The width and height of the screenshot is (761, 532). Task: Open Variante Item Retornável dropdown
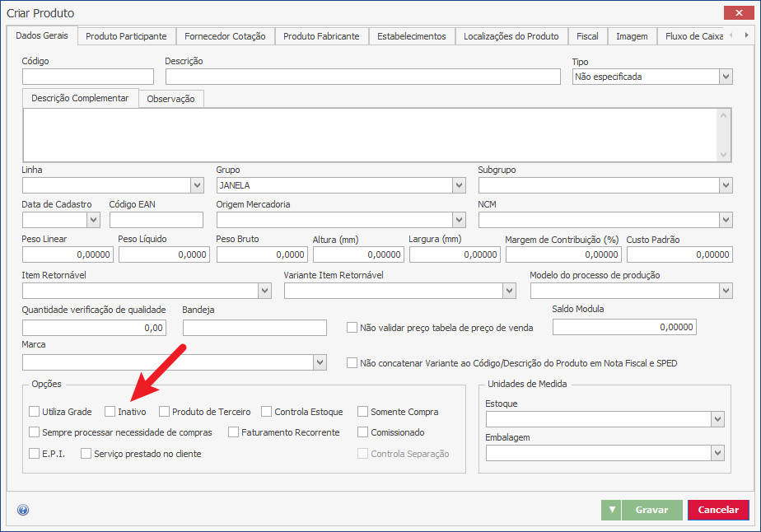(509, 291)
